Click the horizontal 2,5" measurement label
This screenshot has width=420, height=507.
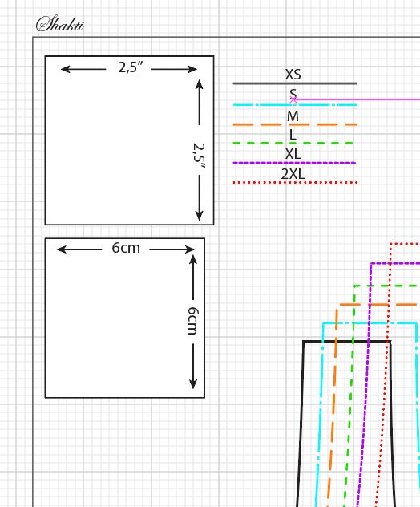tap(130, 67)
